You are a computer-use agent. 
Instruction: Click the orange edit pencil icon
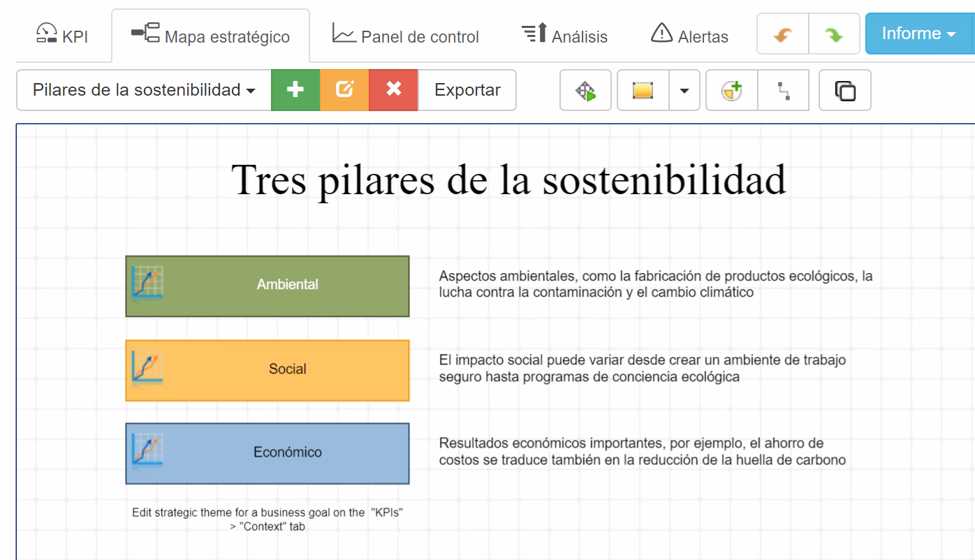click(344, 90)
